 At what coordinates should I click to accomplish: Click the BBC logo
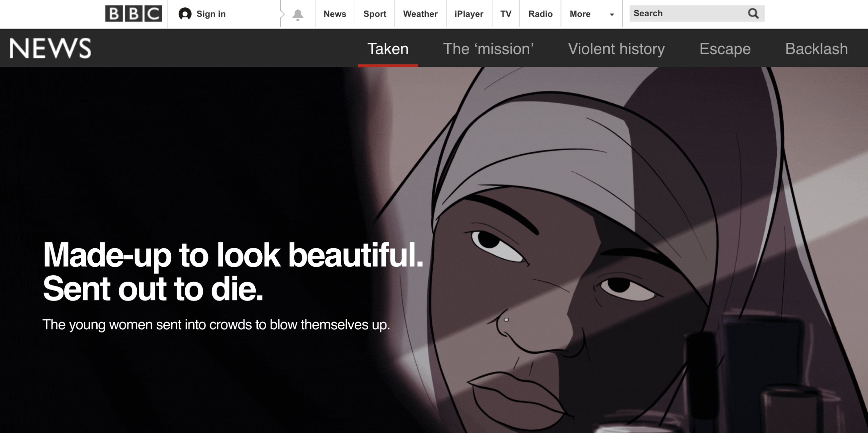(x=134, y=14)
